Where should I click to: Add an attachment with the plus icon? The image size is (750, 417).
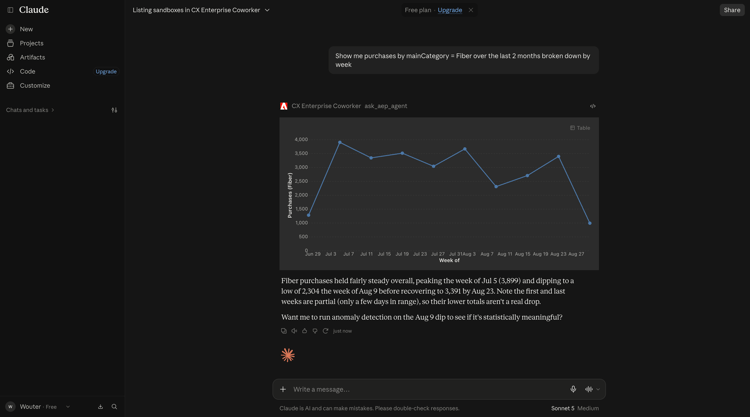click(283, 389)
